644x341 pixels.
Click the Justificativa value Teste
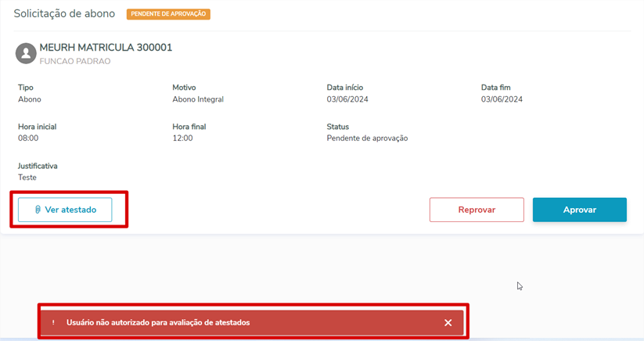click(27, 178)
